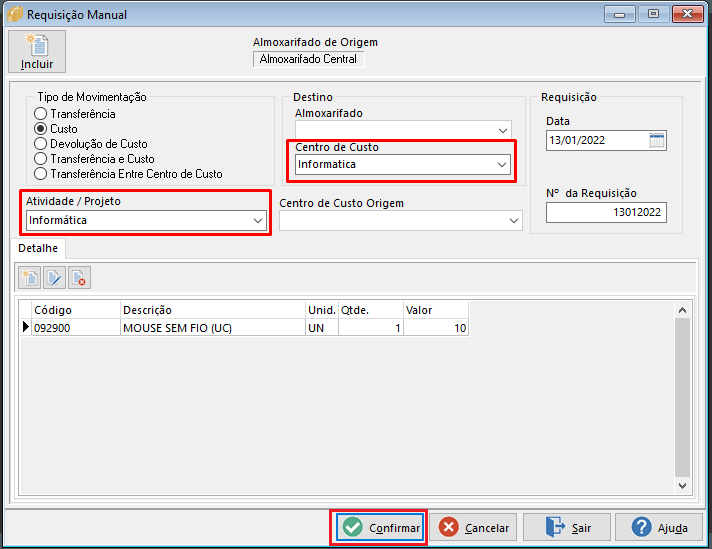
Task: Click the UN unit cell
Action: [322, 328]
